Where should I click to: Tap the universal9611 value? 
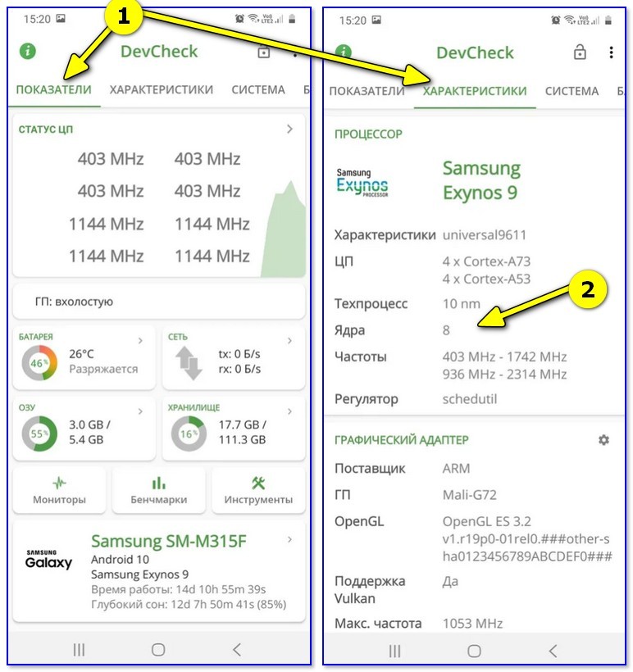485,235
